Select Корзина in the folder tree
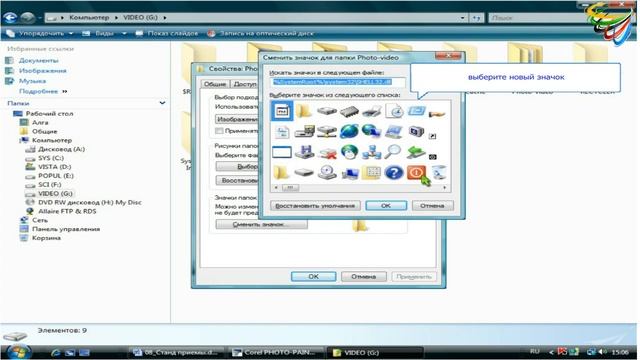Viewport: 640px width, 360px height. pos(46,238)
